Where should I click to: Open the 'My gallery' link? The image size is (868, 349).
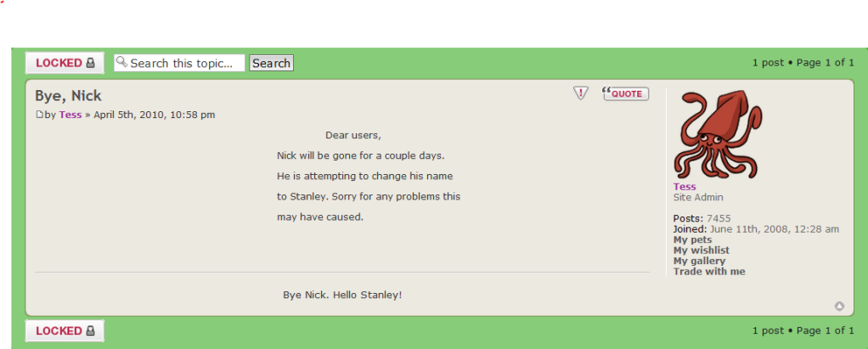coord(699,261)
